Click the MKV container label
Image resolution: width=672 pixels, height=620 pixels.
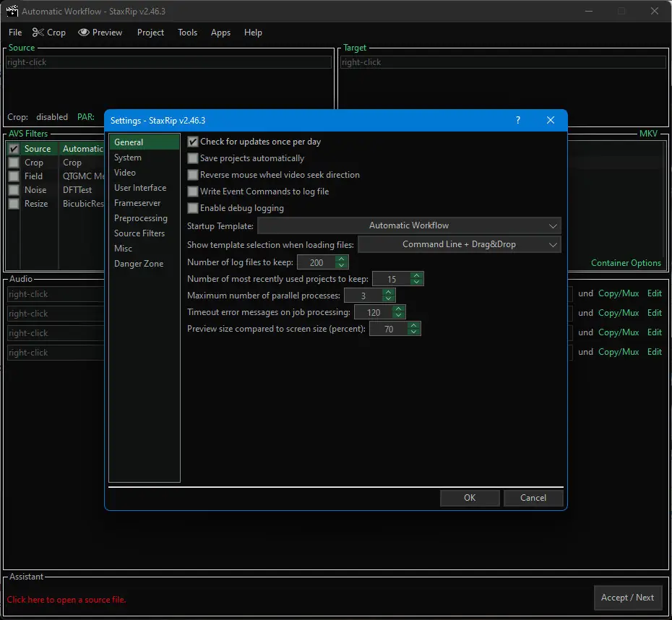coord(648,134)
